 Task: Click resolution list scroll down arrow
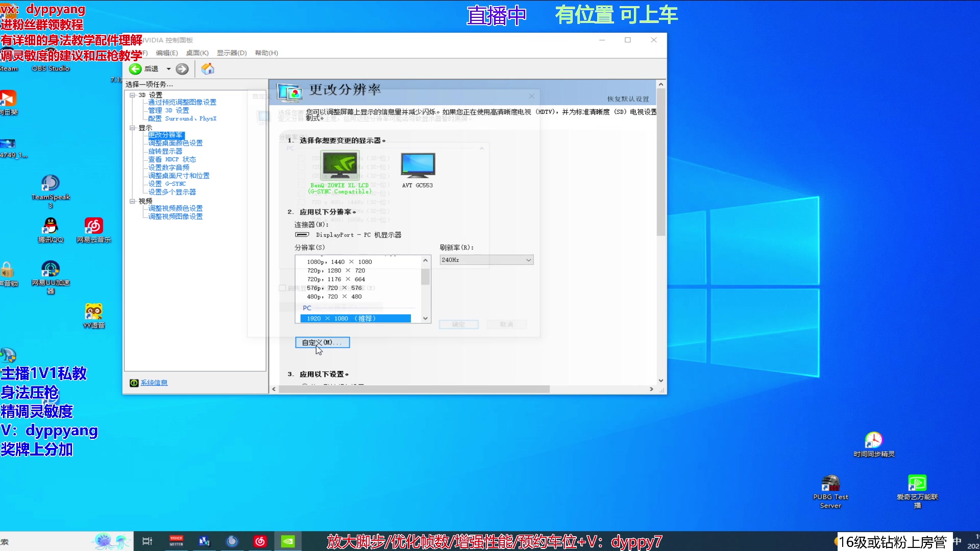[425, 318]
